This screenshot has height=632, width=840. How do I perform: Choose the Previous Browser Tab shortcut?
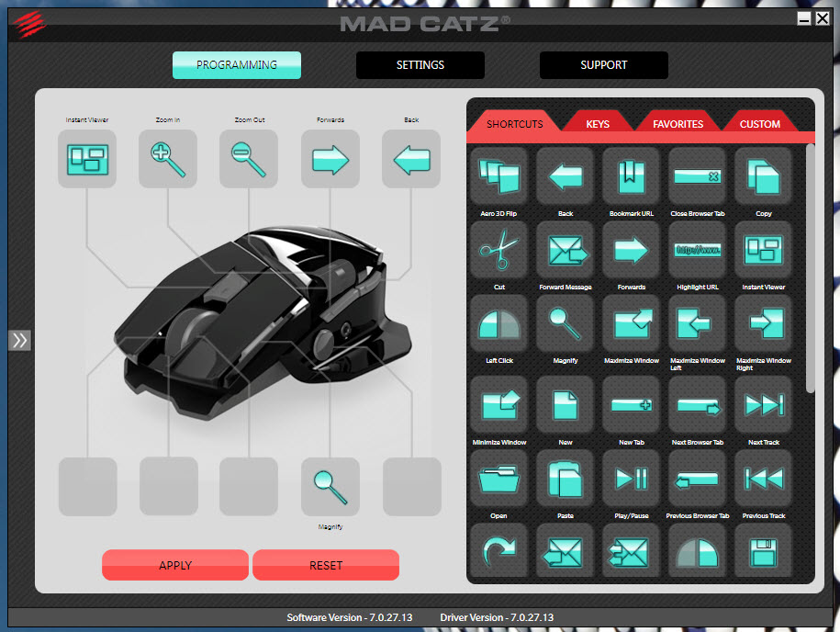point(697,479)
